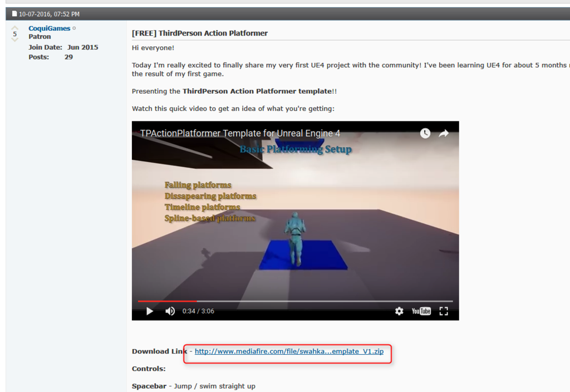The height and width of the screenshot is (392, 570).
Task: Click the Hi everyone! greeting text
Action: [x=153, y=48]
